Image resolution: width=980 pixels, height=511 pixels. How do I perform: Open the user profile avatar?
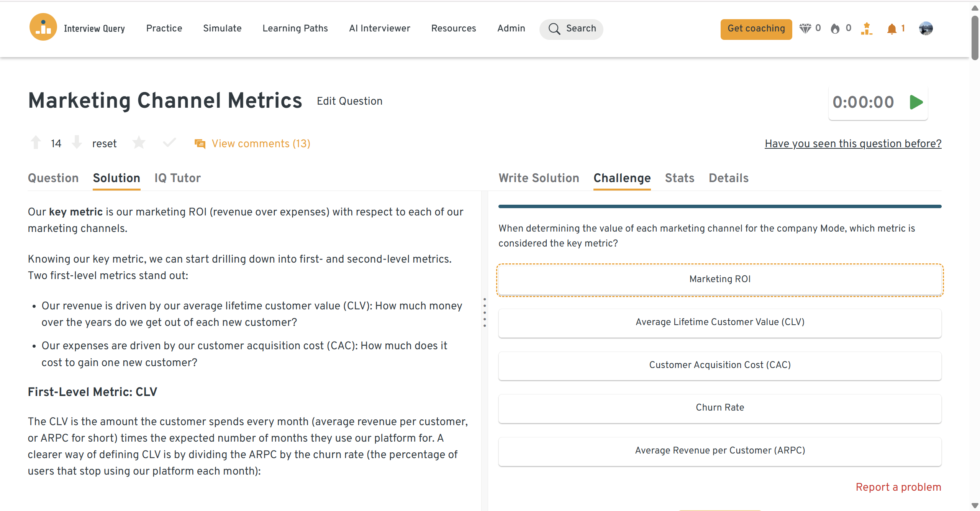(x=926, y=29)
